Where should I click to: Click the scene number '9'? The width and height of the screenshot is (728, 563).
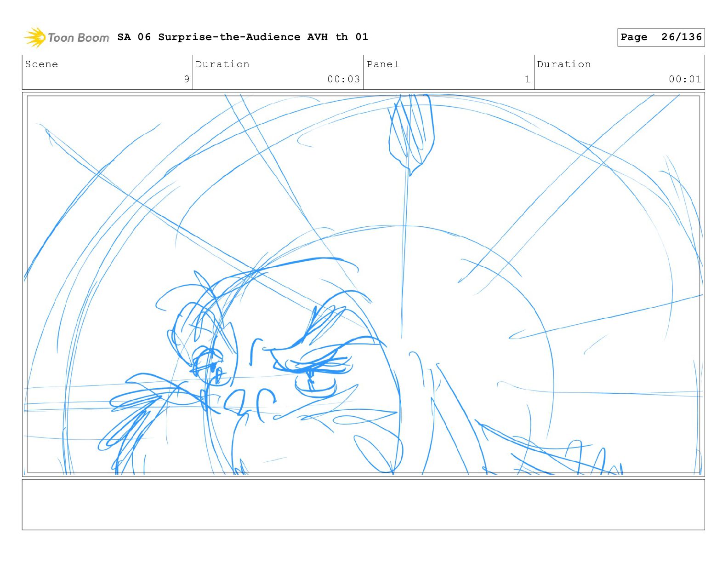[187, 79]
